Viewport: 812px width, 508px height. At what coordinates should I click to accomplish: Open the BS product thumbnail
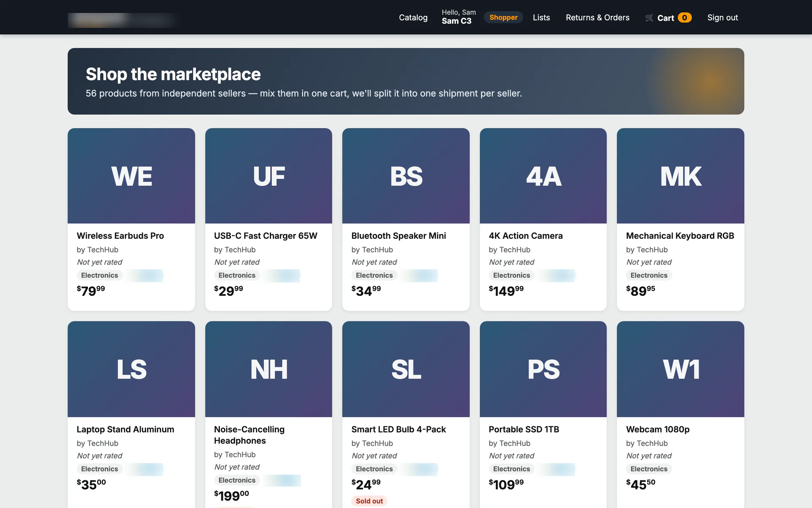coord(406,176)
